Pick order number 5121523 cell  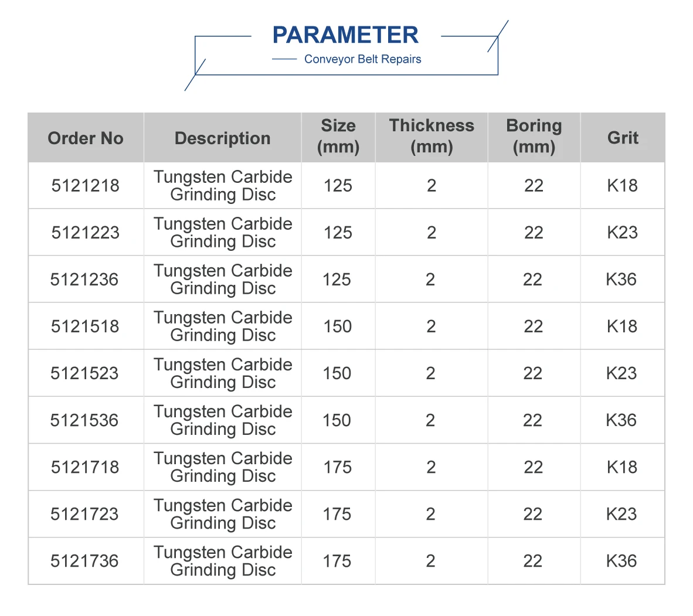[84, 373]
